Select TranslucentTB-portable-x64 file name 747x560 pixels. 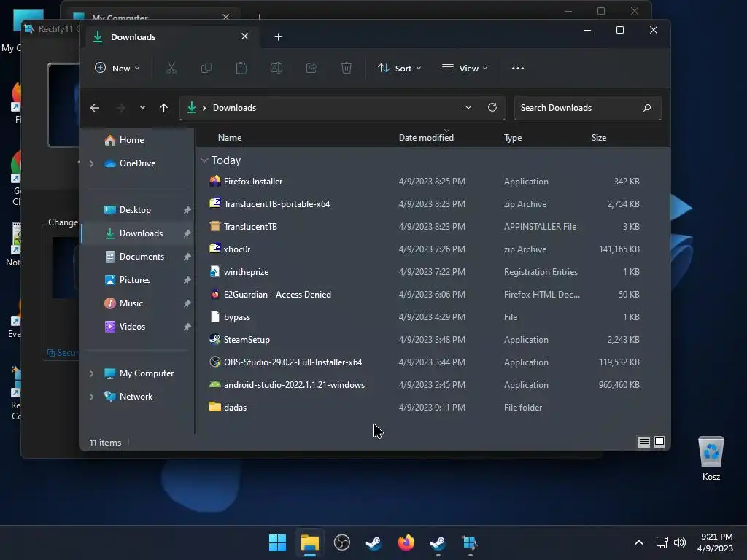pos(276,204)
